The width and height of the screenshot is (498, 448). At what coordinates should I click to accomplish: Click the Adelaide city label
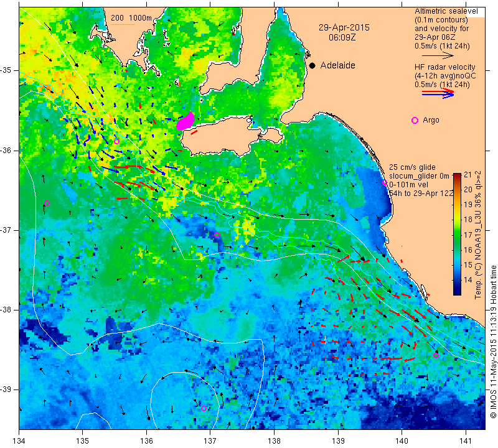(337, 65)
